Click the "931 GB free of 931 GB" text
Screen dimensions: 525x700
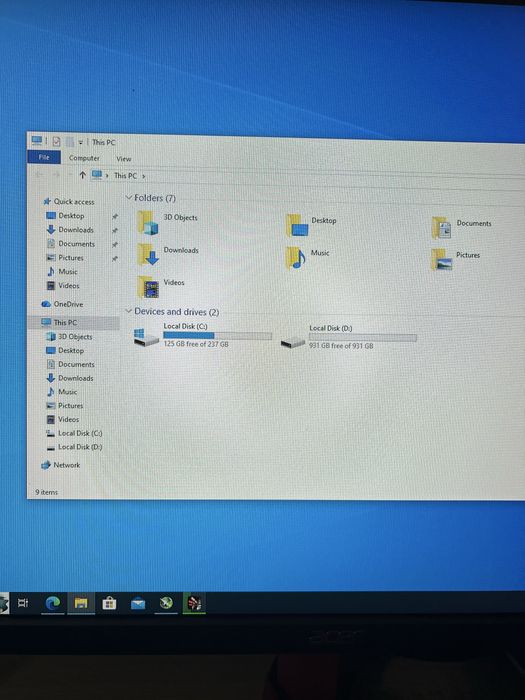point(341,346)
